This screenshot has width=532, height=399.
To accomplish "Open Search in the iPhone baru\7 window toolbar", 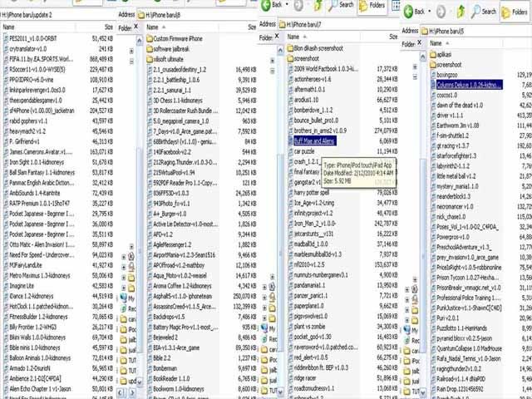I will click(x=341, y=5).
